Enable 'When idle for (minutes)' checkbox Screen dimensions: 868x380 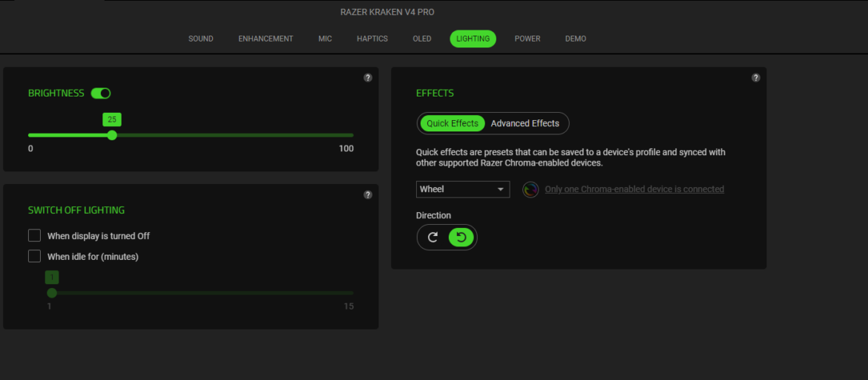[x=34, y=256]
